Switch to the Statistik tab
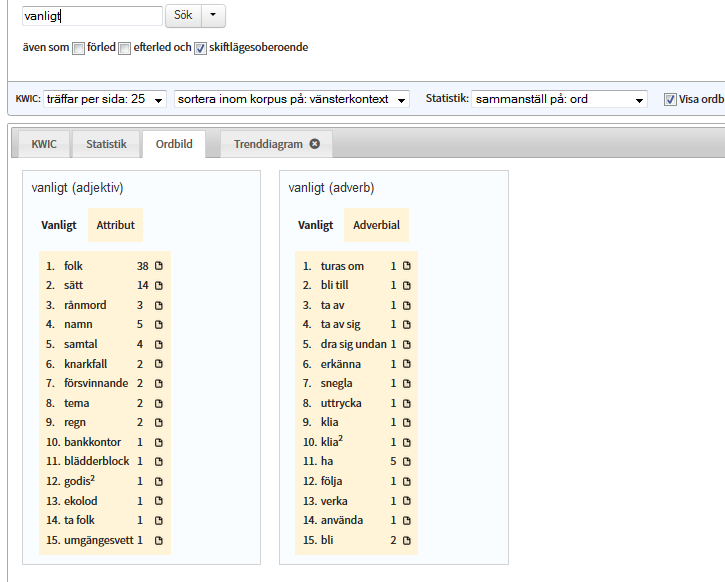The width and height of the screenshot is (725, 582). point(106,144)
